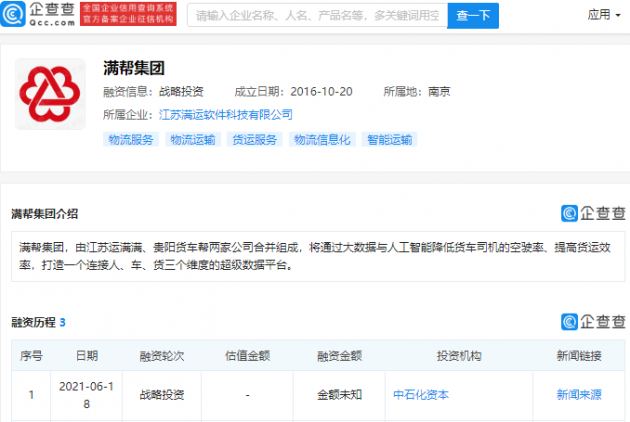Image resolution: width=630 pixels, height=422 pixels.
Task: Click the 金额未知 cell
Action: click(340, 395)
